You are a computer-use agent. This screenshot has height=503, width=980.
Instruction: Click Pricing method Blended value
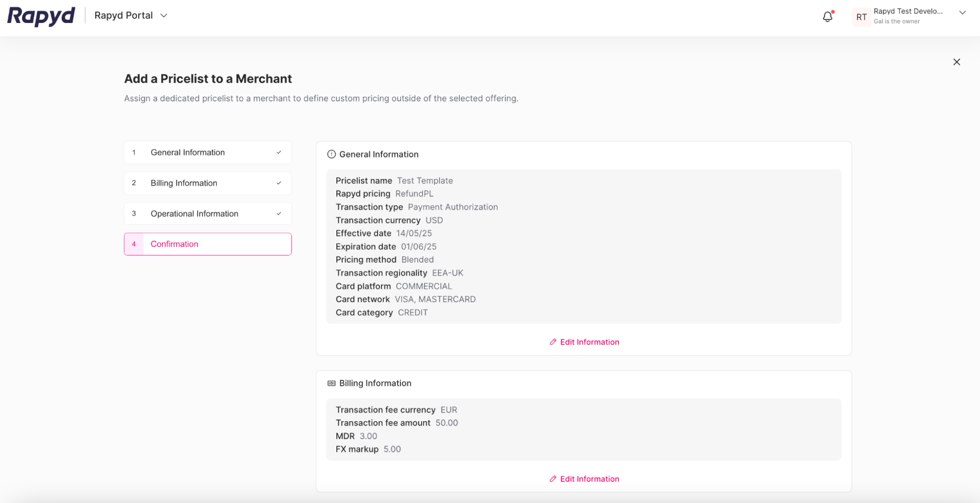418,260
